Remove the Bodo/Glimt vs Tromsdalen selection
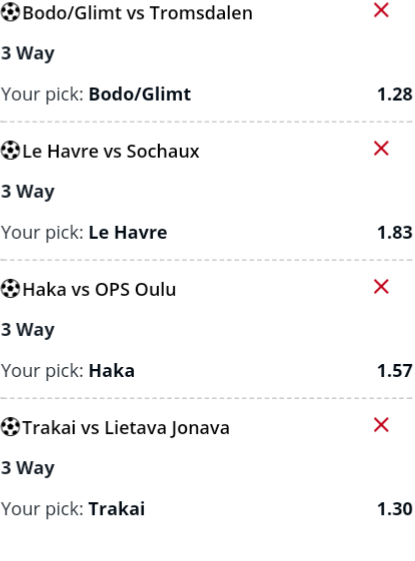415x561 pixels. coord(381,10)
